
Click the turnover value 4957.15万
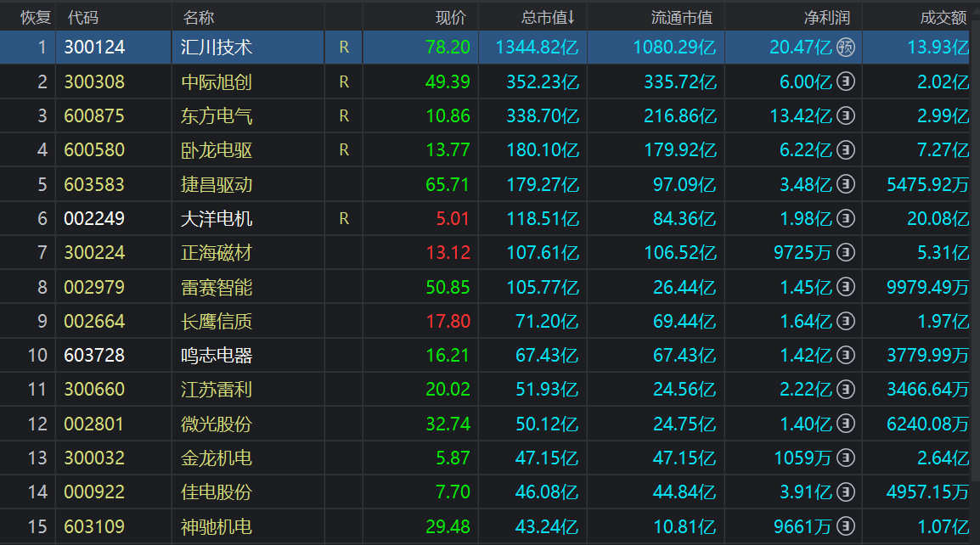pyautogui.click(x=927, y=492)
